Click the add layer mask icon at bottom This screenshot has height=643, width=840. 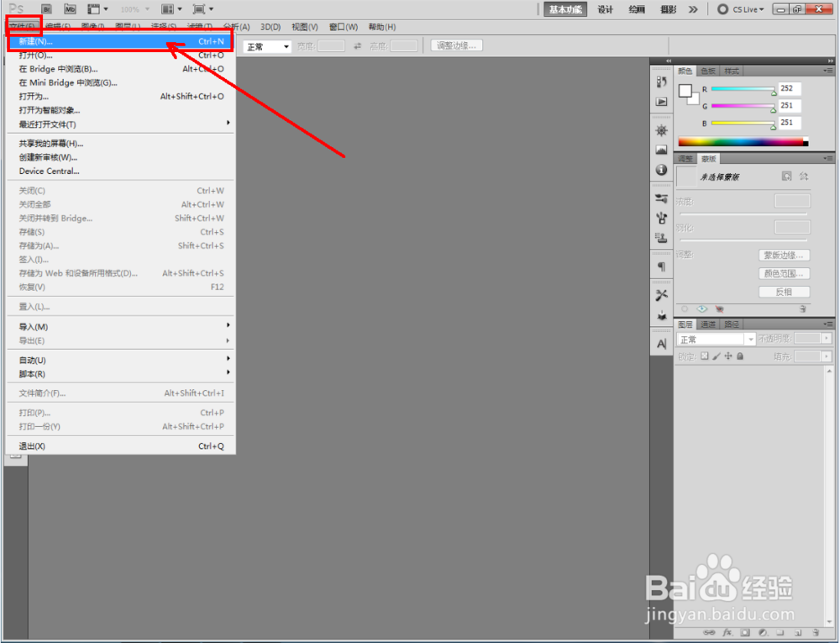click(744, 632)
